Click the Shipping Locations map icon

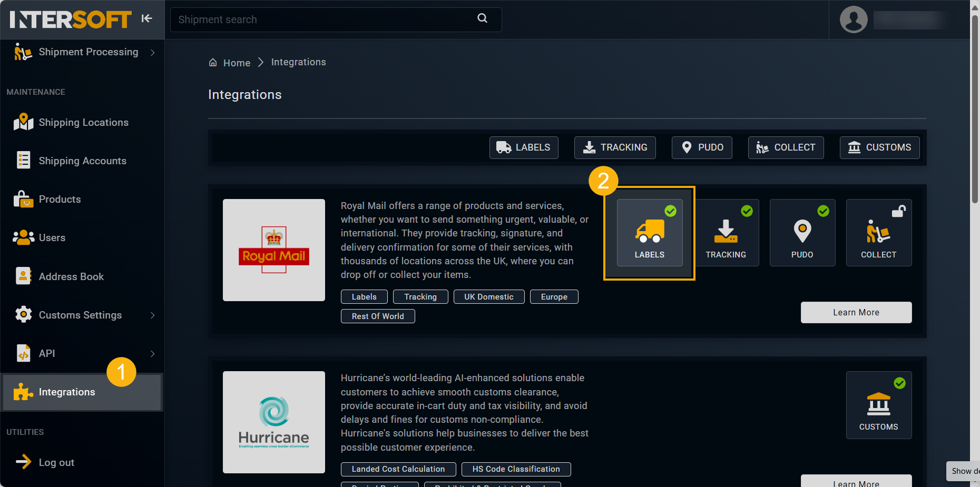click(23, 122)
